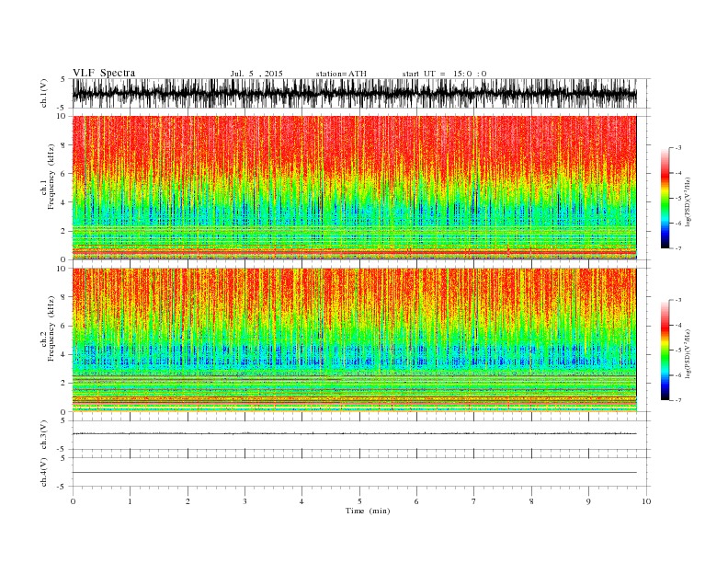The image size is (728, 563).
Task: Click the "0" tick label on the time axis
Action: pyautogui.click(x=73, y=501)
